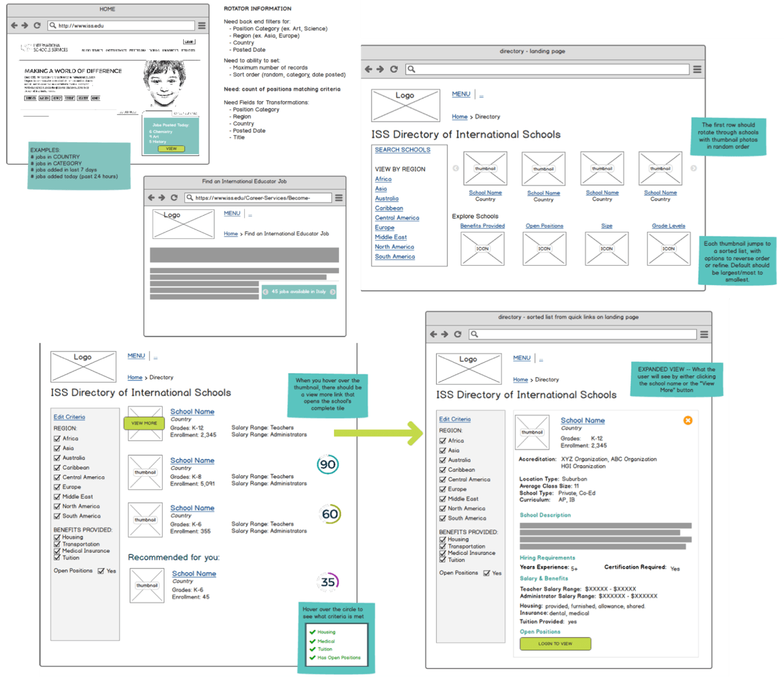Open MENU link in directory landing page
The height and width of the screenshot is (682, 784).
pos(461,94)
